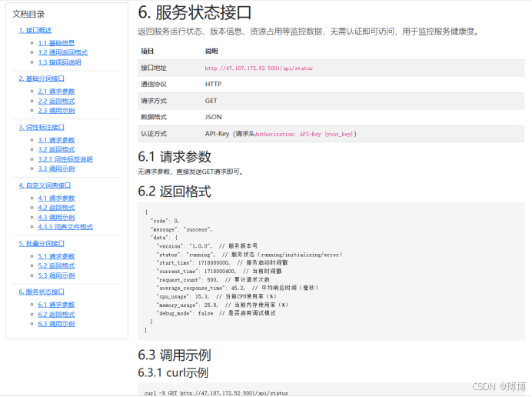Image resolution: width=532 pixels, height=397 pixels.
Task: Click the '6.1 请求参数' heading
Action: tap(175, 157)
